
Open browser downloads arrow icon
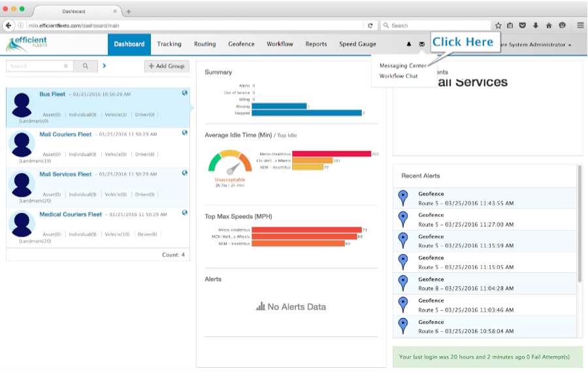(536, 25)
